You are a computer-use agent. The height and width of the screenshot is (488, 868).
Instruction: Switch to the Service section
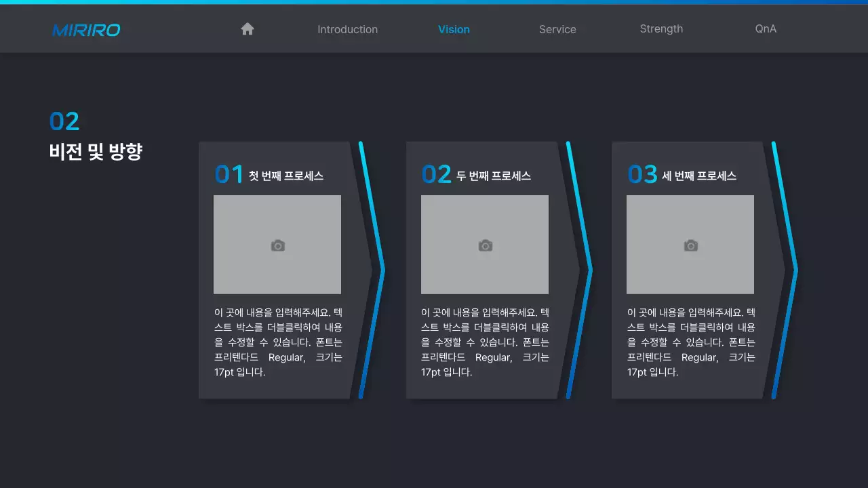click(557, 29)
